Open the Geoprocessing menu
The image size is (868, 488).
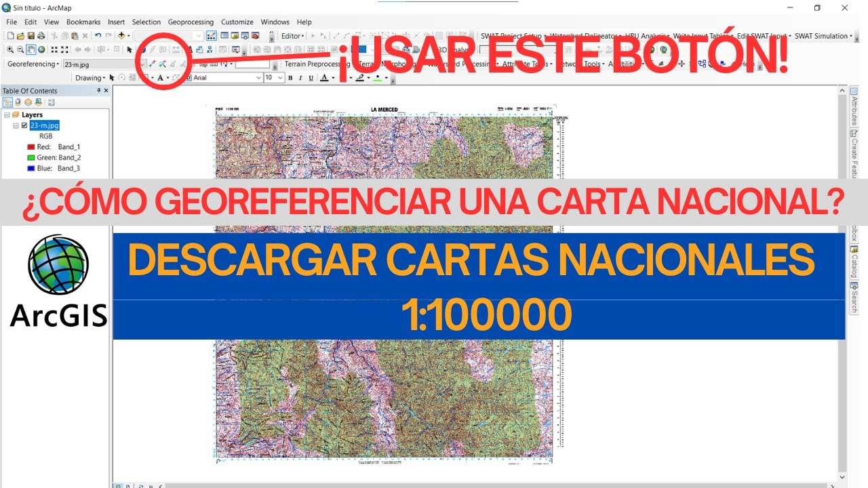tap(191, 22)
